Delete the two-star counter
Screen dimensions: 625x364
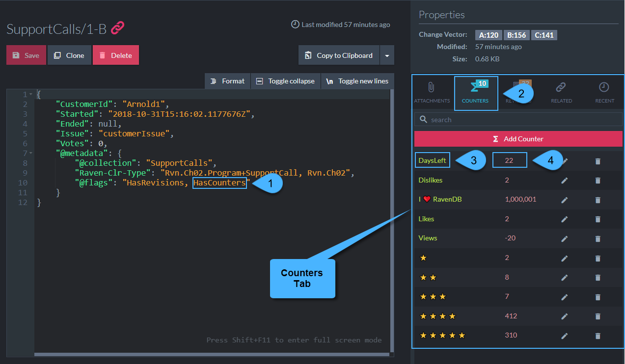pos(598,278)
